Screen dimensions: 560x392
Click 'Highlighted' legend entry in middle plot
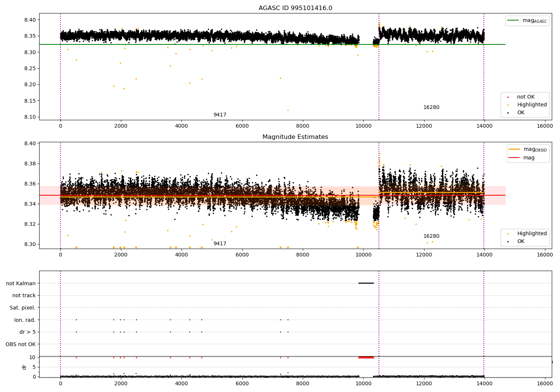(x=532, y=234)
